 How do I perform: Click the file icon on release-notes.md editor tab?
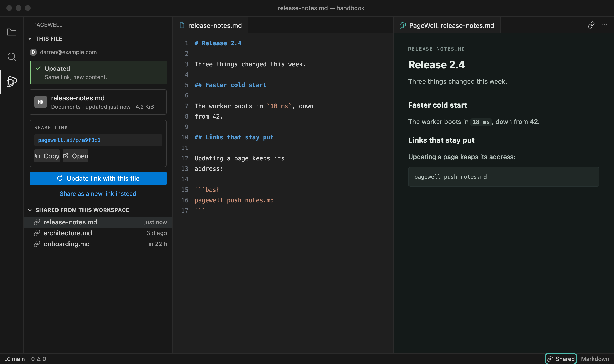182,25
